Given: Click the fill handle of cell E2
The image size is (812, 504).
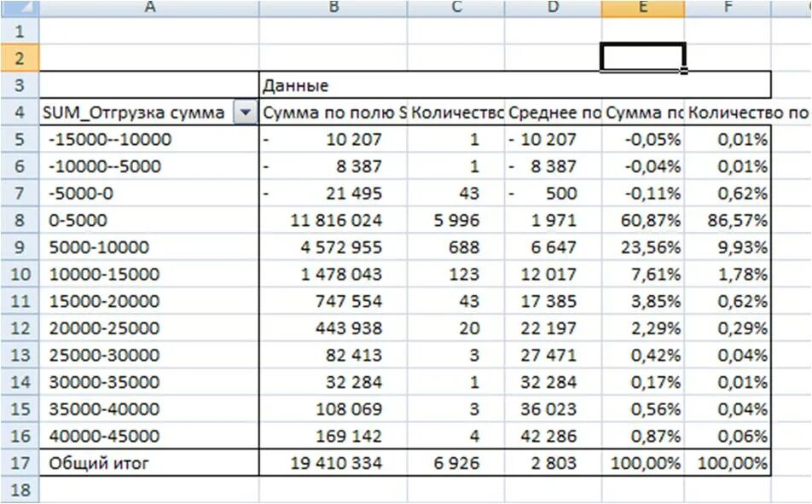Looking at the screenshot, I should tap(684, 71).
